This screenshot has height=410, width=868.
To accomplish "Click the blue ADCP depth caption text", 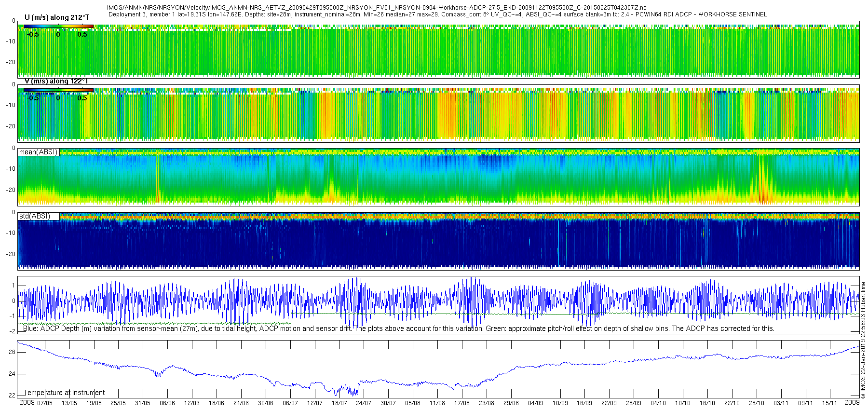I will tap(399, 328).
